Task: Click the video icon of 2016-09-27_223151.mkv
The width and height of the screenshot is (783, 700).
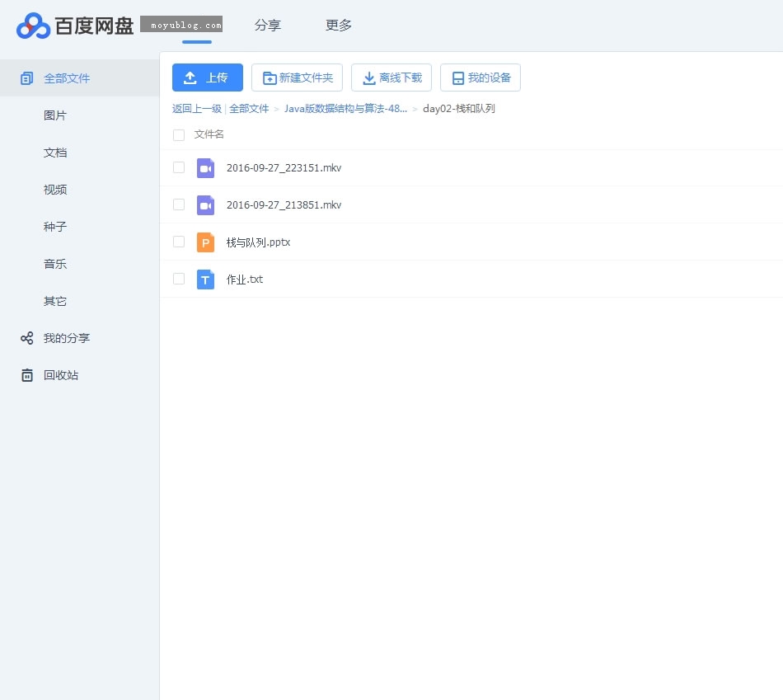Action: tap(205, 168)
